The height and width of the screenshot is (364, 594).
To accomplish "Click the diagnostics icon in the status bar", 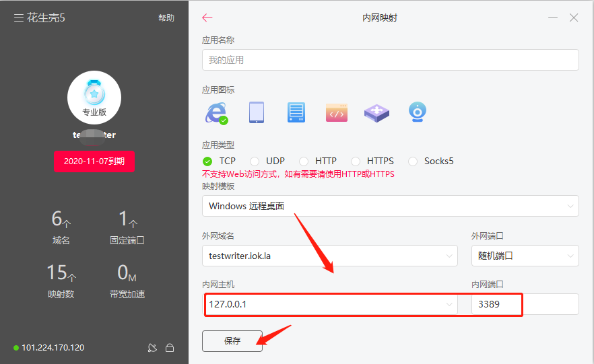I will (x=152, y=348).
